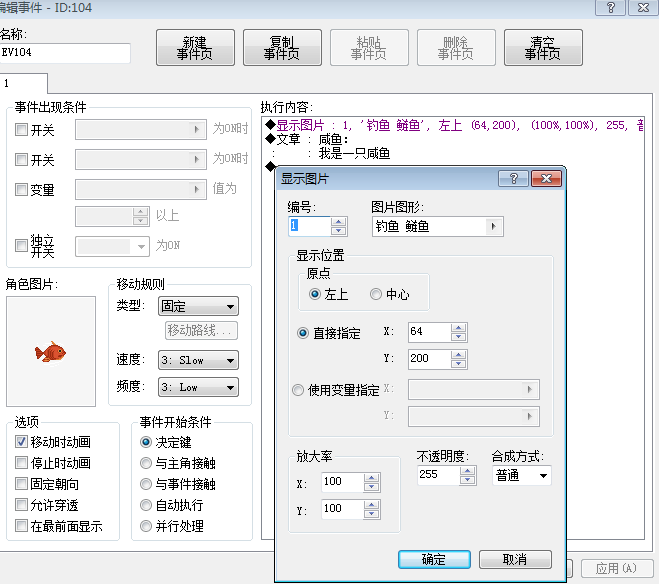Cancel with the 取消 button
This screenshot has height=584, width=659.
[515, 559]
